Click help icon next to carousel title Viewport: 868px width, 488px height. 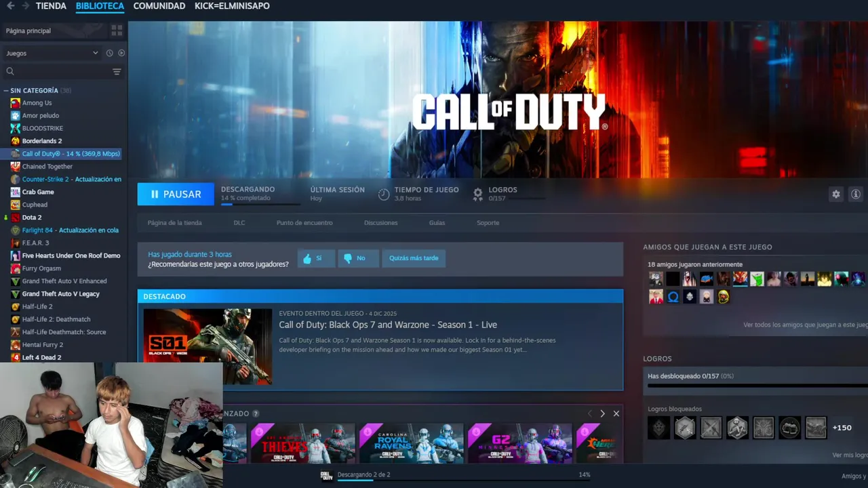(256, 413)
